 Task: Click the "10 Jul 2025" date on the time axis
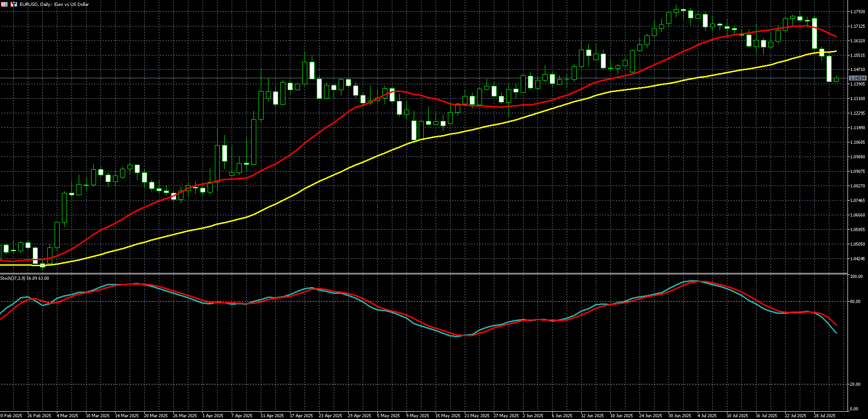(737, 416)
